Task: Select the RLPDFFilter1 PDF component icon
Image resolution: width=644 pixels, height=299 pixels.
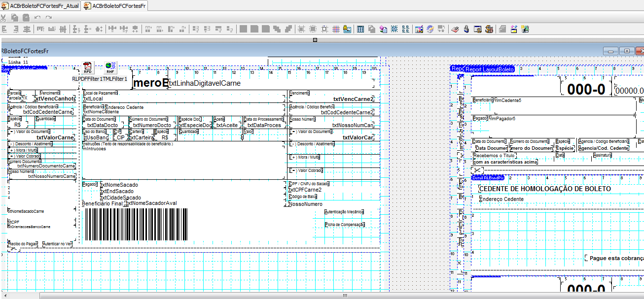Action: [x=88, y=67]
